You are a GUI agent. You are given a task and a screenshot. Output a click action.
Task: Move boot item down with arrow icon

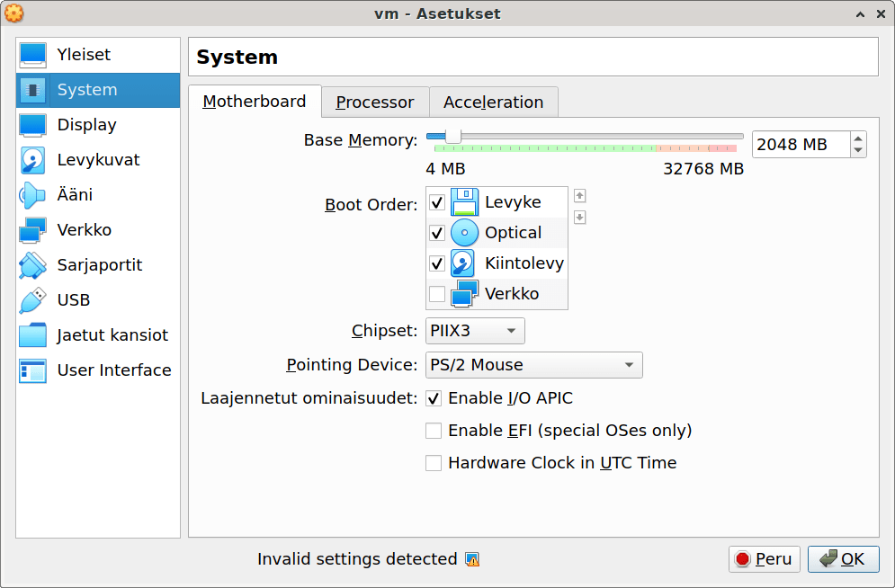(x=580, y=218)
